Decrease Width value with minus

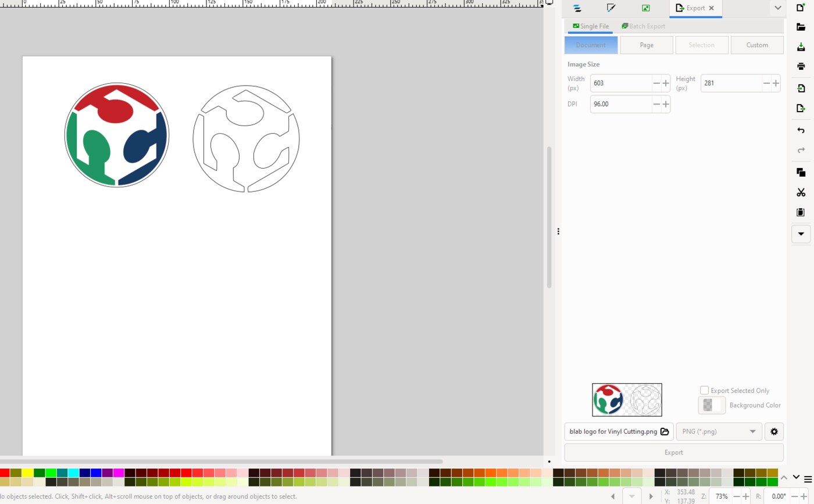(x=656, y=83)
